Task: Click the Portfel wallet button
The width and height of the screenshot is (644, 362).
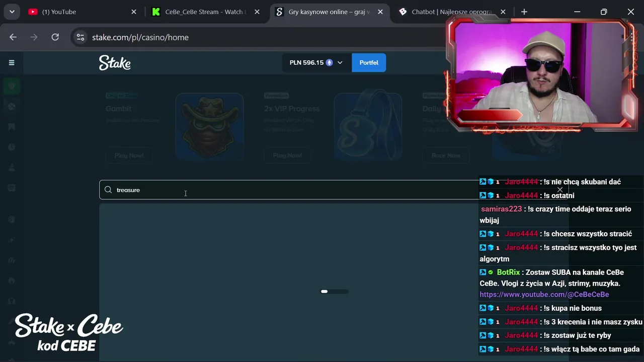Action: coord(369,63)
